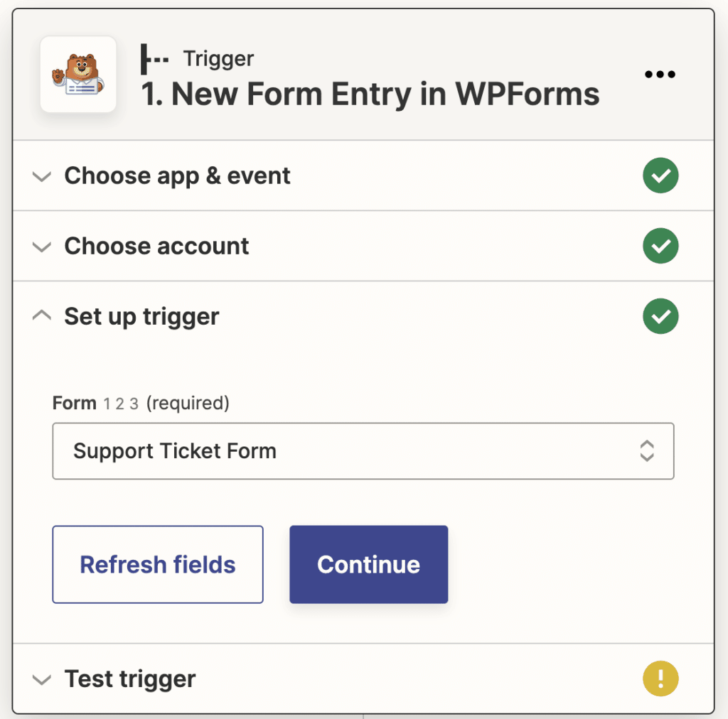Click the steppers icon inside the Form selector
This screenshot has height=719, width=728.
[647, 451]
